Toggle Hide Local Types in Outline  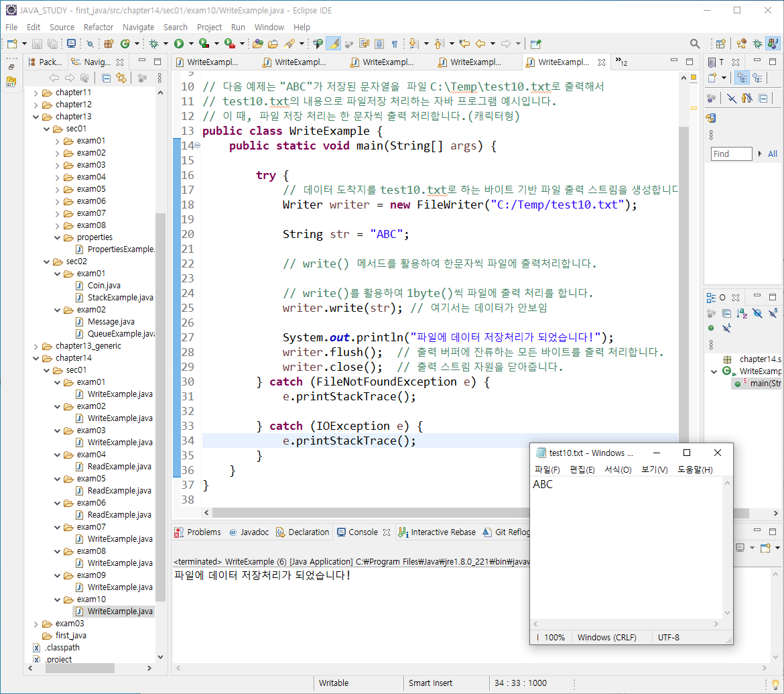[x=726, y=329]
